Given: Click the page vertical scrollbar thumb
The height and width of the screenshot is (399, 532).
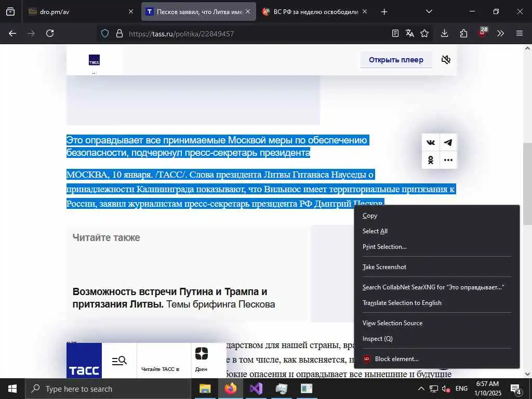Looking at the screenshot, I should click(x=527, y=183).
